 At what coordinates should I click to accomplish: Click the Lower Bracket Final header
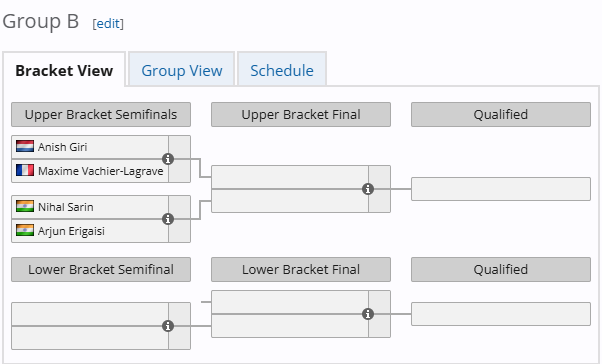[301, 270]
